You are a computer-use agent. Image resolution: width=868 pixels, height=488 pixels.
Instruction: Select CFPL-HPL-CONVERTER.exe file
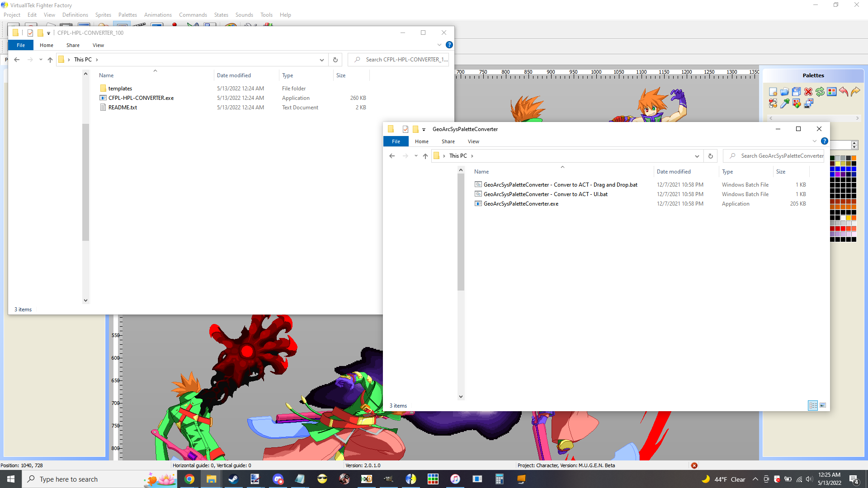click(x=141, y=98)
